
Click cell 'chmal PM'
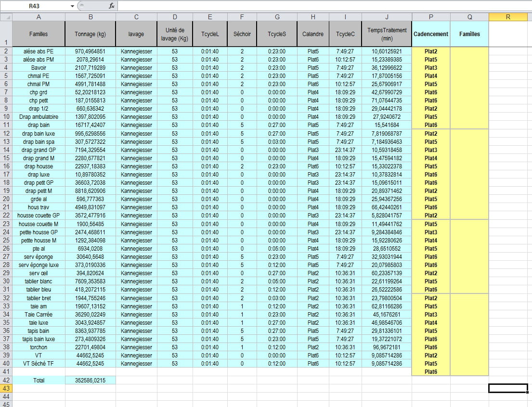click(x=39, y=84)
